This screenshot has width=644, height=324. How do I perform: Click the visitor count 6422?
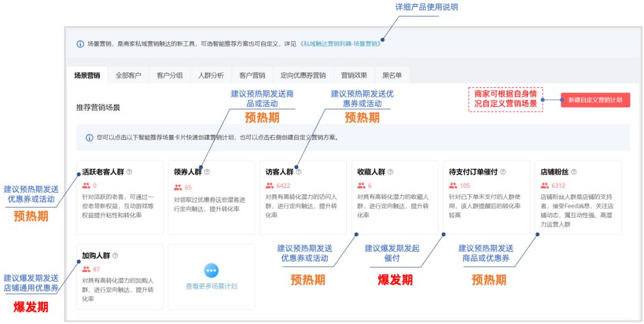283,186
